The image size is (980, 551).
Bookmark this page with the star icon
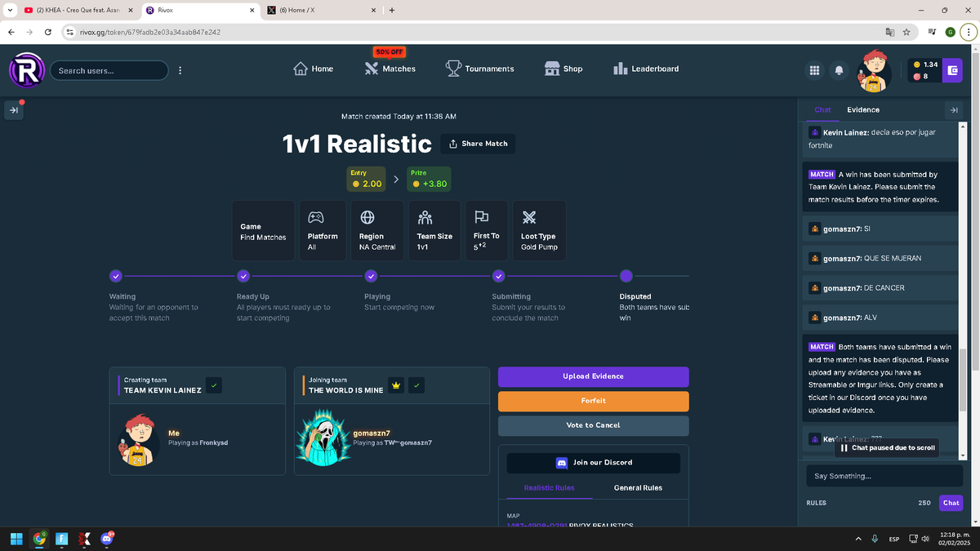[906, 32]
